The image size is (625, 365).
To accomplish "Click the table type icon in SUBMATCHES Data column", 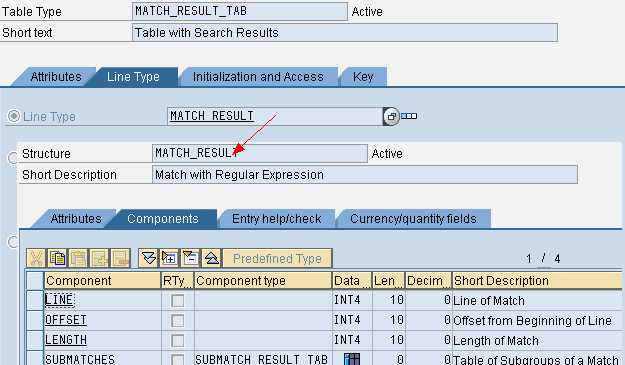I will (352, 359).
